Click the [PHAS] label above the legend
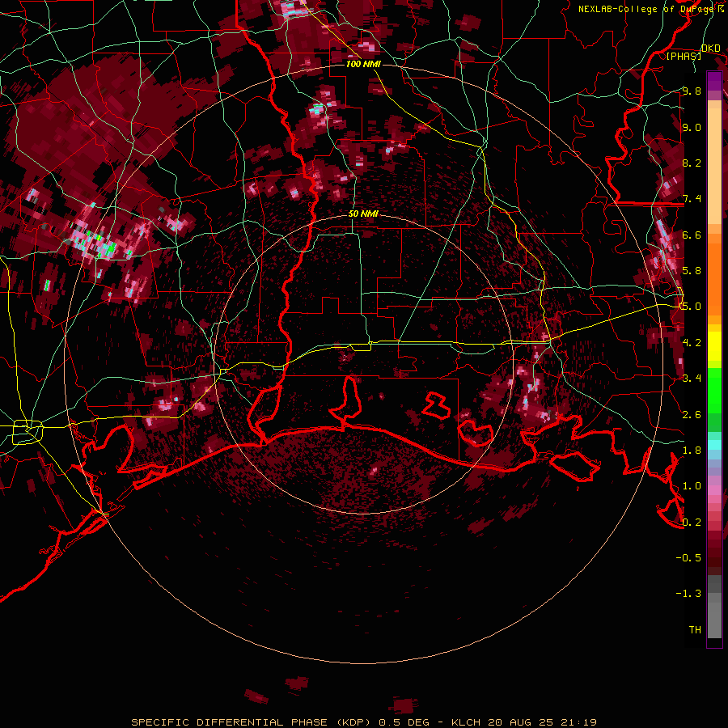Screen dimensions: 728x728 [x=684, y=56]
